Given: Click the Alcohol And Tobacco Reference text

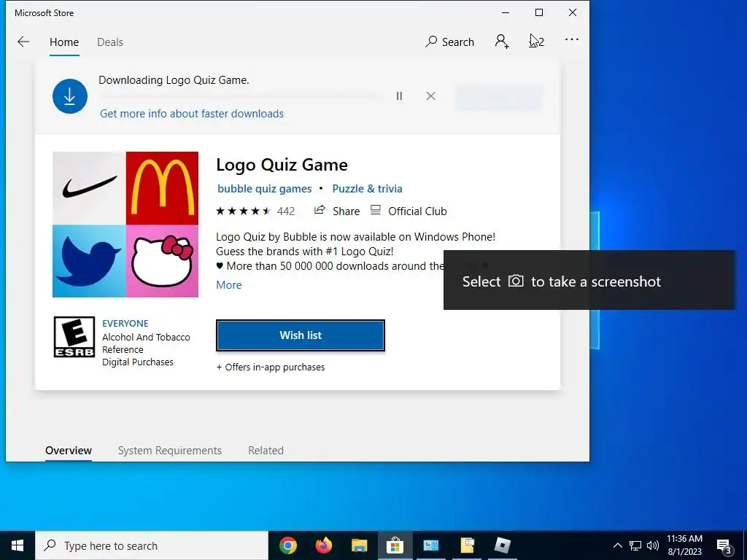Looking at the screenshot, I should click(x=146, y=343).
